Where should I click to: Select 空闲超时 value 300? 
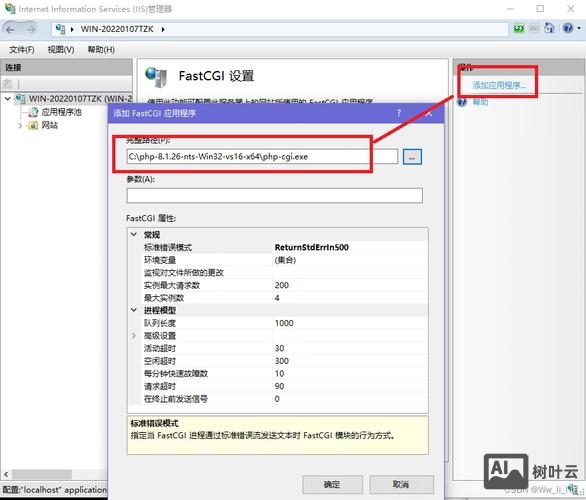click(281, 361)
